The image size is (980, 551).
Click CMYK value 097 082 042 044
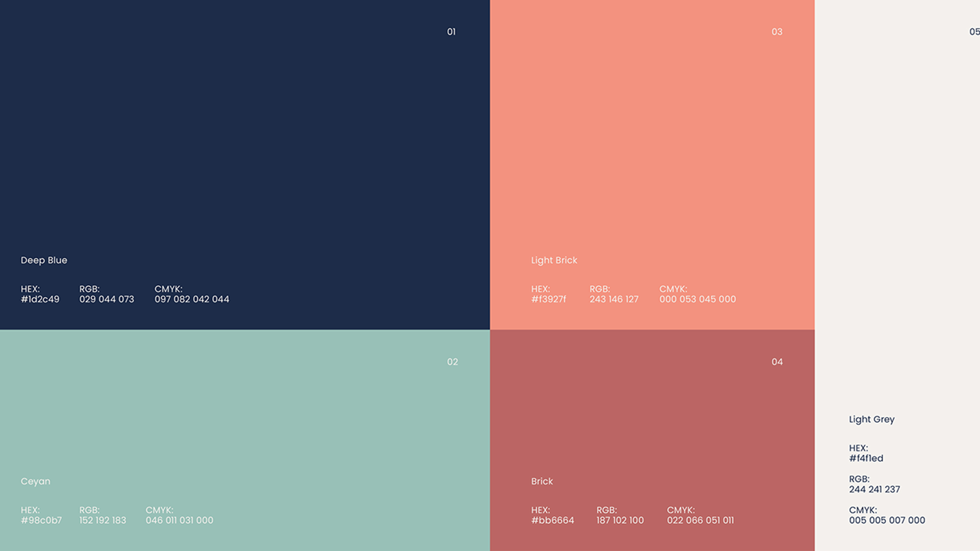[192, 299]
